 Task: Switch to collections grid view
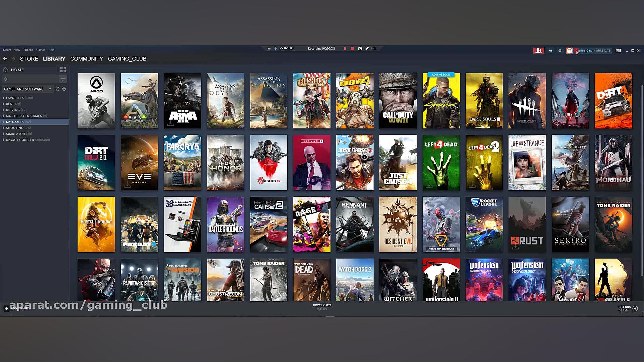63,70
